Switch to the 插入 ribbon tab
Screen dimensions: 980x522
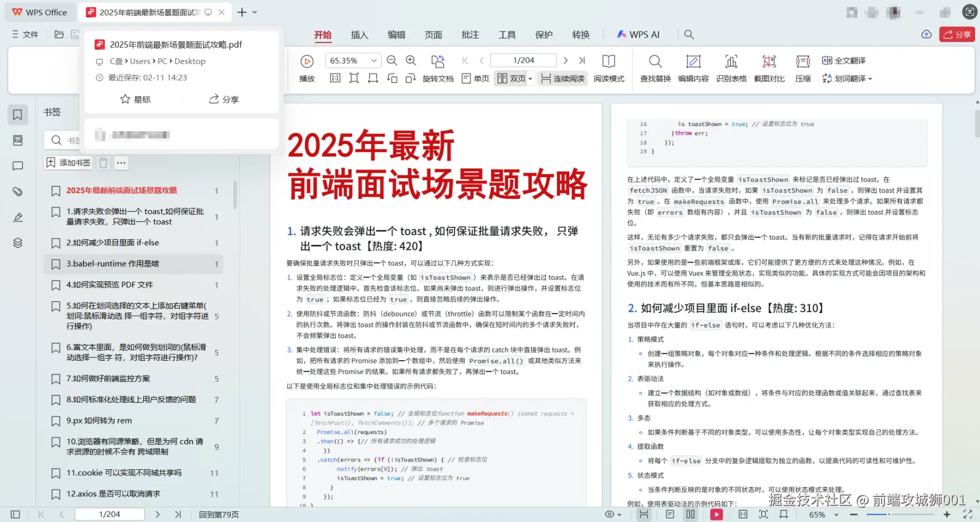[359, 35]
